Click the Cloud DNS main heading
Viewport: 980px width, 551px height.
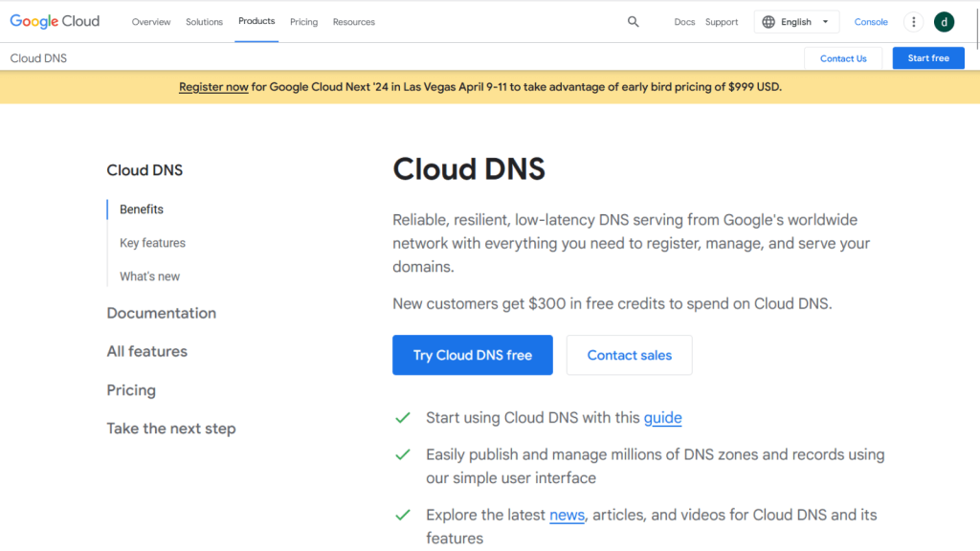(x=469, y=168)
